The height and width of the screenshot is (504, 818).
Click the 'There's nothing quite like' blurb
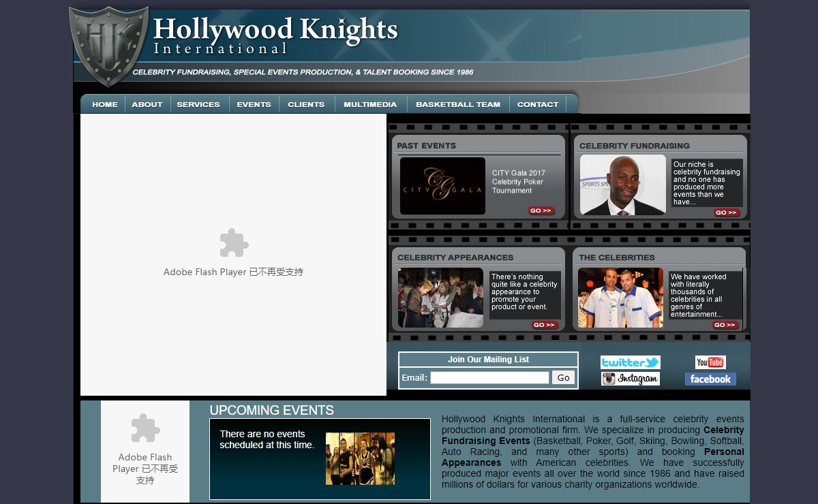point(524,292)
